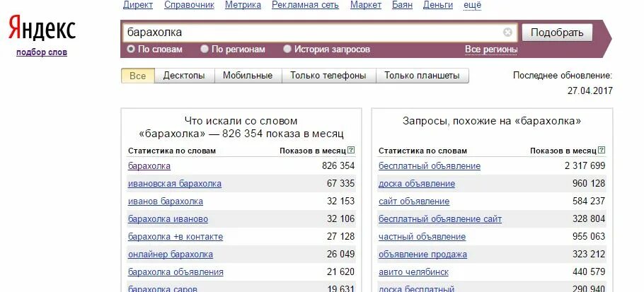The image size is (644, 292).
Task: Switch to the 'Мобильные' tab
Action: pyautogui.click(x=248, y=76)
